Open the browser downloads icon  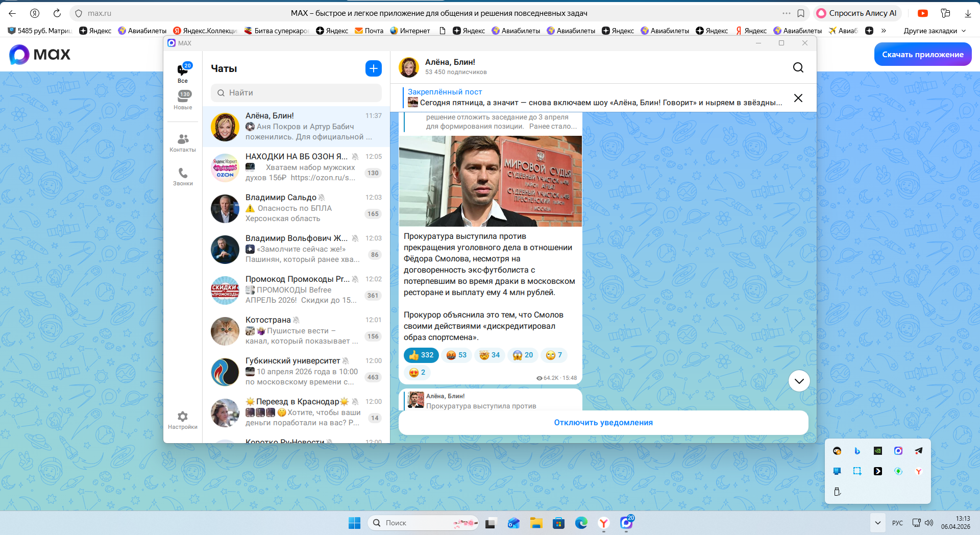click(968, 13)
